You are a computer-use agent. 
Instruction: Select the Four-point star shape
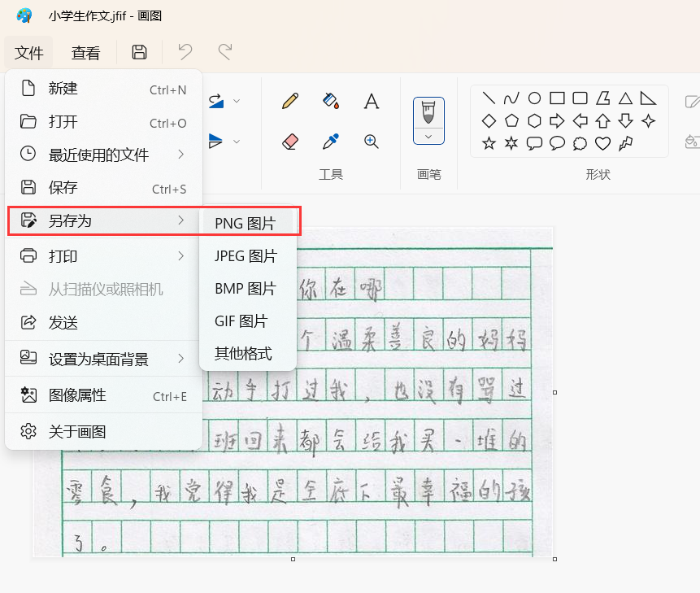tap(648, 120)
